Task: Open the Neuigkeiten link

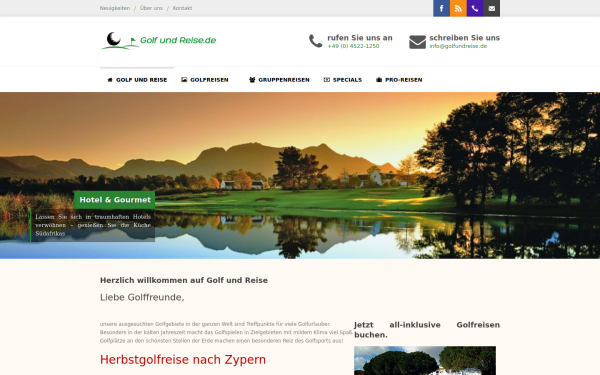Action: [115, 8]
